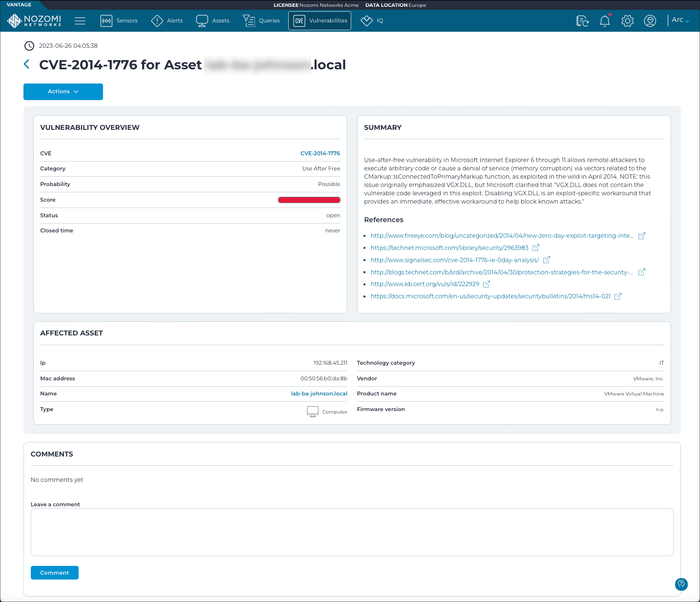This screenshot has height=602, width=700.
Task: Open the hamburger navigation menu
Action: [x=80, y=21]
